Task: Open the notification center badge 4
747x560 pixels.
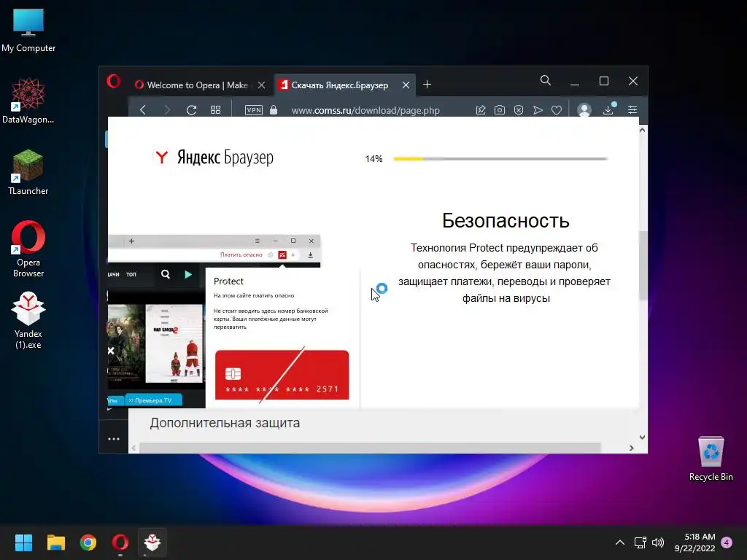Action: point(727,542)
